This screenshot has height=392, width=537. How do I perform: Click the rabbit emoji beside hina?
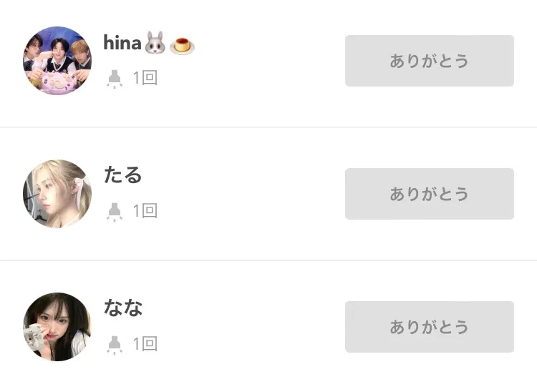pos(155,45)
